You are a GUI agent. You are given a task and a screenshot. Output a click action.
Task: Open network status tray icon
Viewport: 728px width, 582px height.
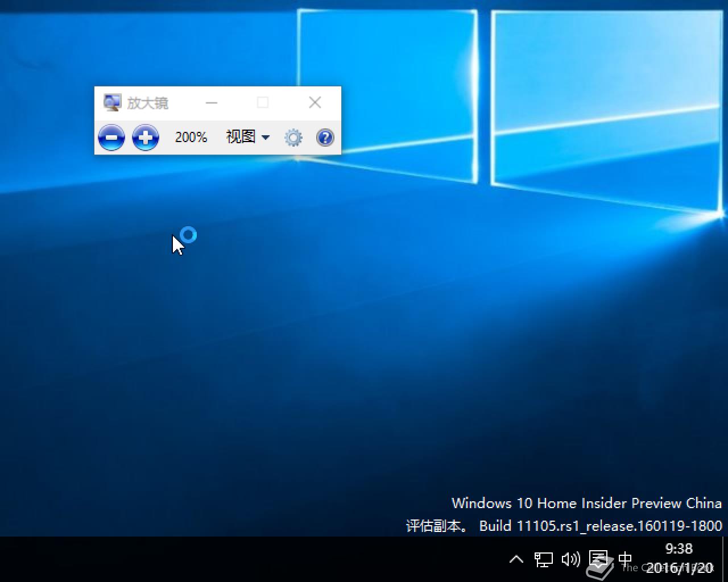(x=544, y=559)
